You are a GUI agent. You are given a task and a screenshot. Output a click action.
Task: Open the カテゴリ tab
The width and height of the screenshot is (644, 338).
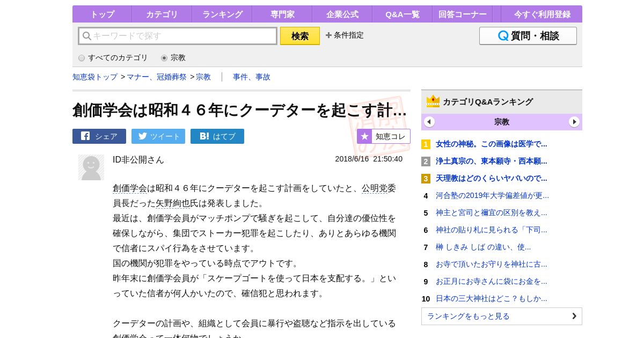tap(162, 14)
